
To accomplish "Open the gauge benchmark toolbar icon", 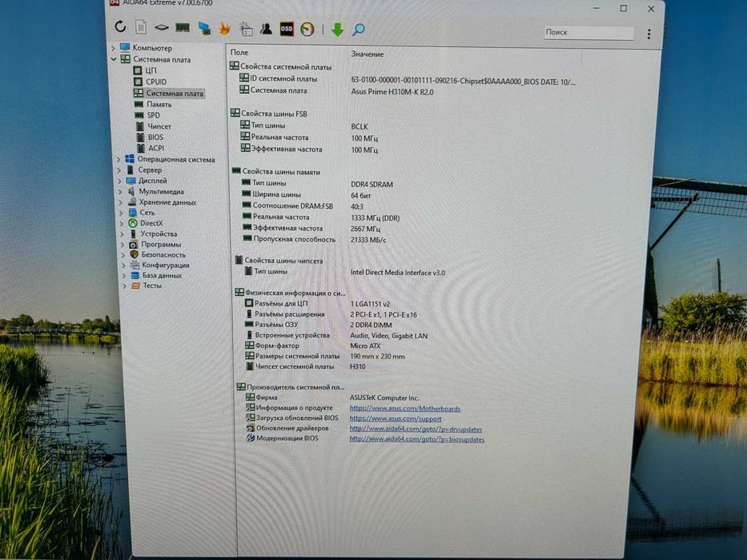I will click(307, 30).
